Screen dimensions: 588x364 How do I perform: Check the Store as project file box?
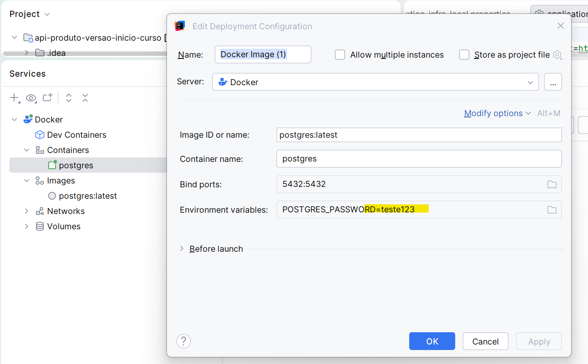(x=464, y=55)
